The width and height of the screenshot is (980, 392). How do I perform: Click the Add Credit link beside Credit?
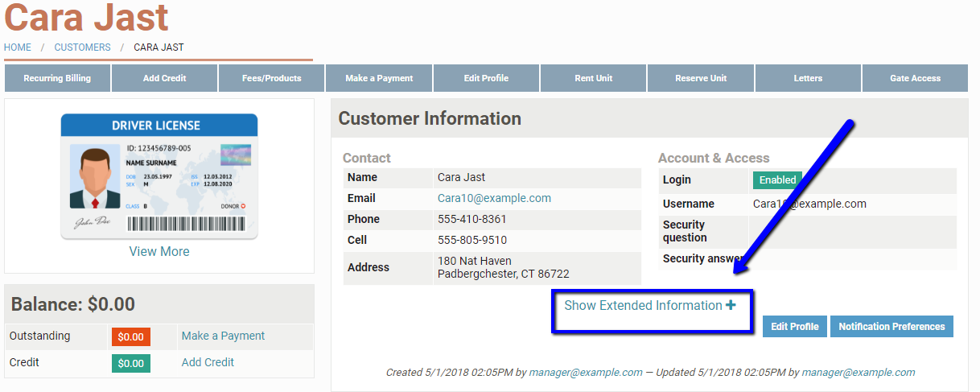pos(208,362)
